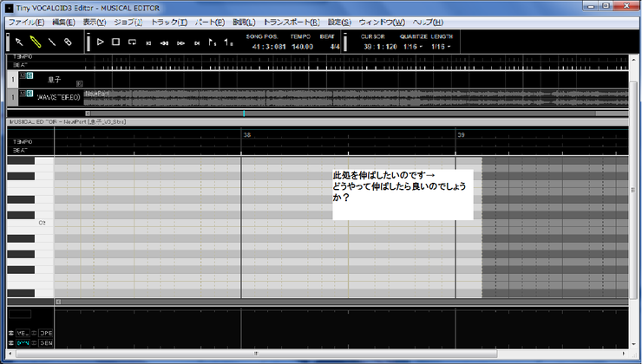Toggle eye icon beside DYN parameter
Image resolution: width=642 pixels, height=364 pixels.
11,342
